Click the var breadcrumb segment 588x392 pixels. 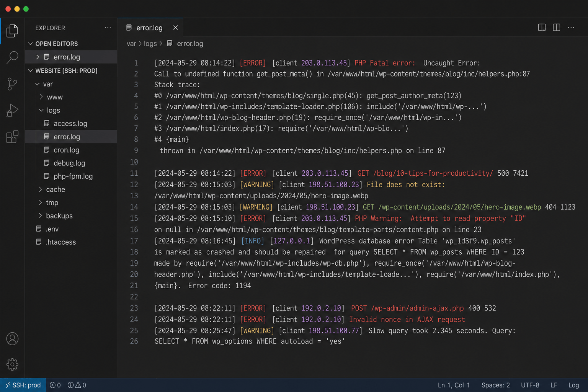click(131, 44)
